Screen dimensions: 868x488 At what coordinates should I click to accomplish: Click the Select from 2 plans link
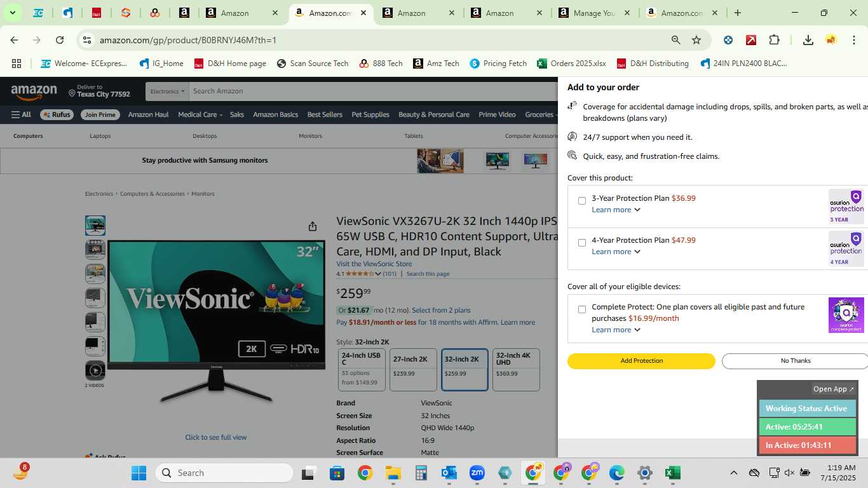point(441,311)
